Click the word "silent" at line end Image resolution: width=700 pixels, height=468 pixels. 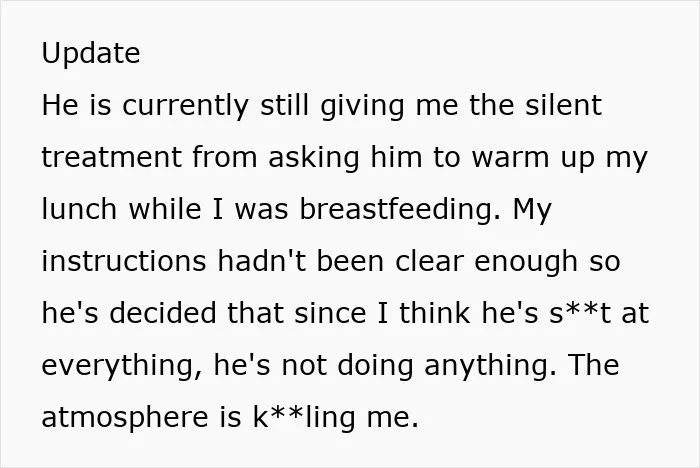pyautogui.click(x=563, y=105)
